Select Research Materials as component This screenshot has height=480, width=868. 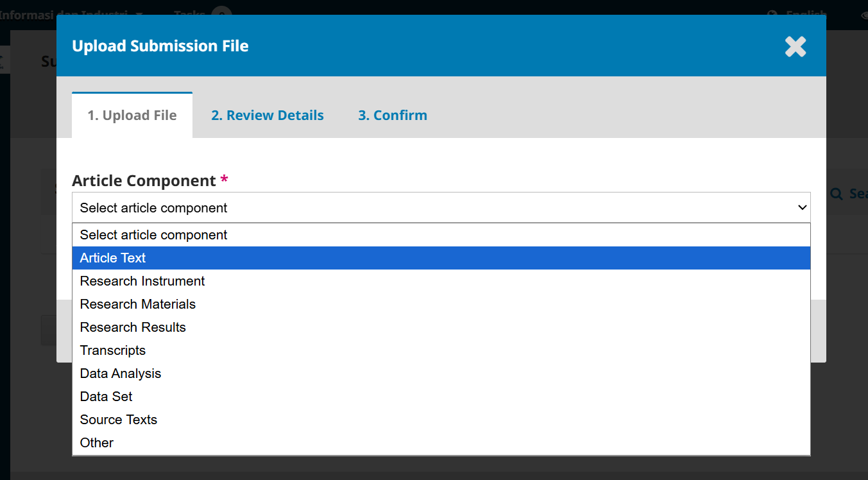coord(138,304)
